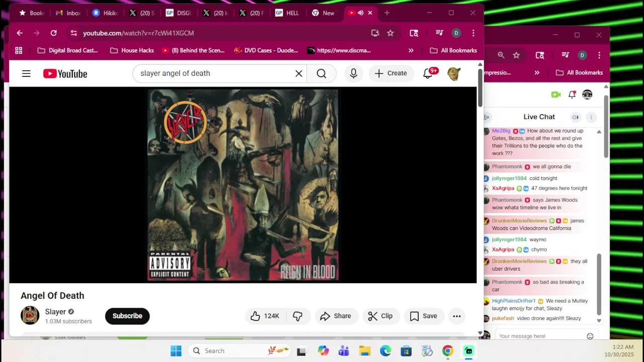Open the Create dropdown on YouTube
644x362 pixels.
391,73
